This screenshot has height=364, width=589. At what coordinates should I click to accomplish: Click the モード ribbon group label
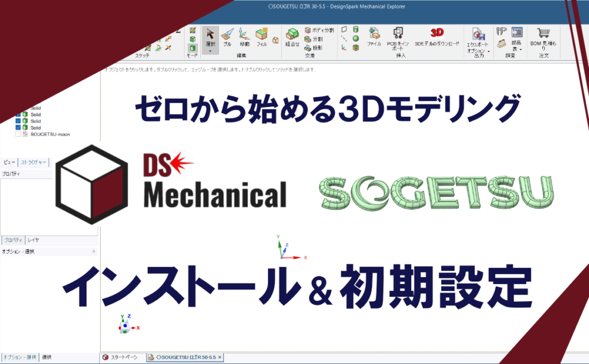pyautogui.click(x=192, y=56)
